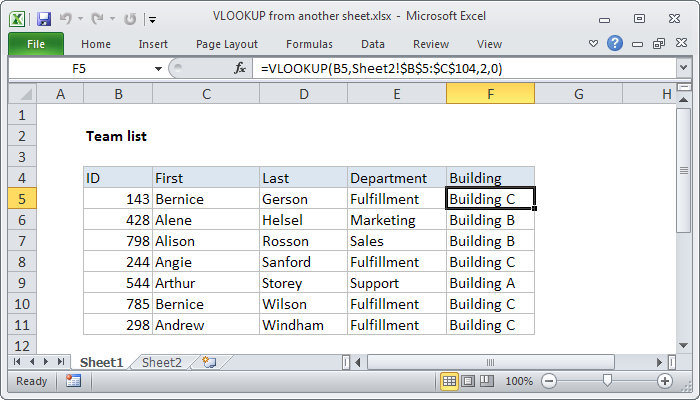Insert a new worksheet icon
This screenshot has height=400, width=700.
(x=209, y=362)
